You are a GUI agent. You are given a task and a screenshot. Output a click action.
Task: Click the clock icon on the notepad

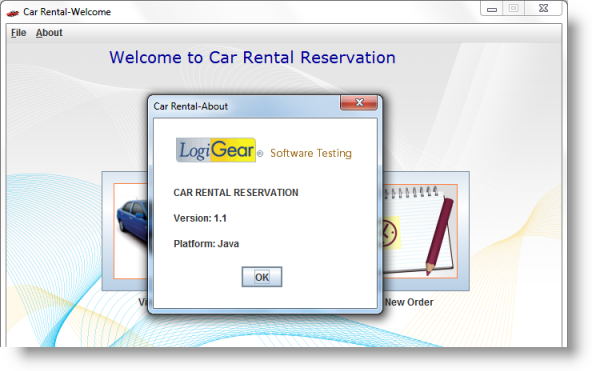[389, 232]
